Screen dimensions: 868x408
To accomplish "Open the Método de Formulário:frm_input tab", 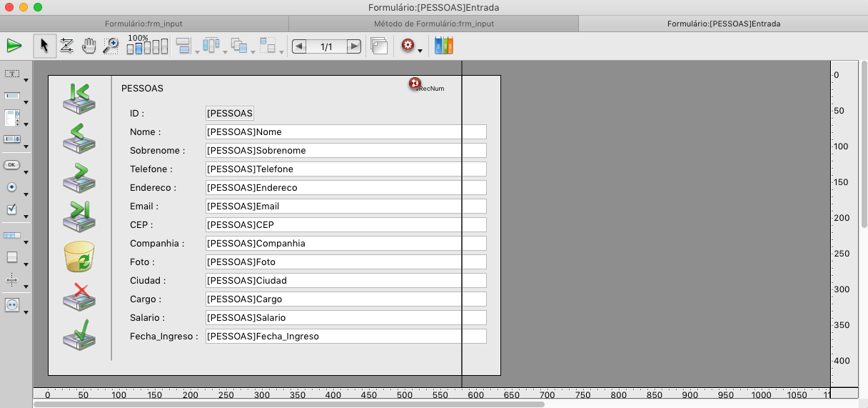I will coord(433,24).
